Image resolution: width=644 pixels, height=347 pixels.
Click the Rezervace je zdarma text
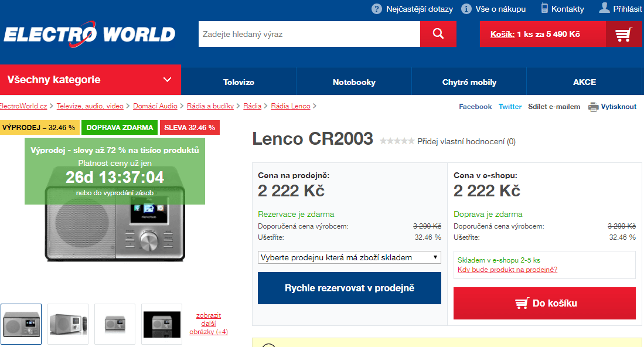coord(296,215)
